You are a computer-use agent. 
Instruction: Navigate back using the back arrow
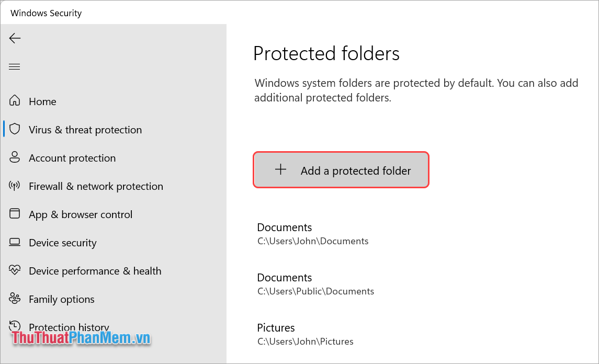pyautogui.click(x=15, y=38)
